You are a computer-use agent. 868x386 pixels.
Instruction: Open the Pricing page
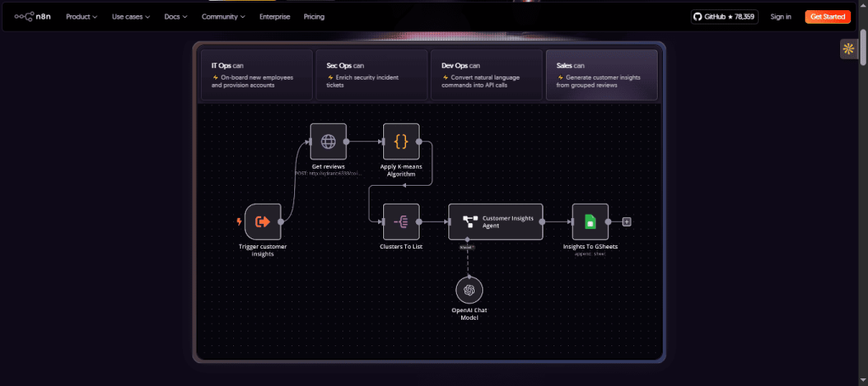[x=314, y=17]
